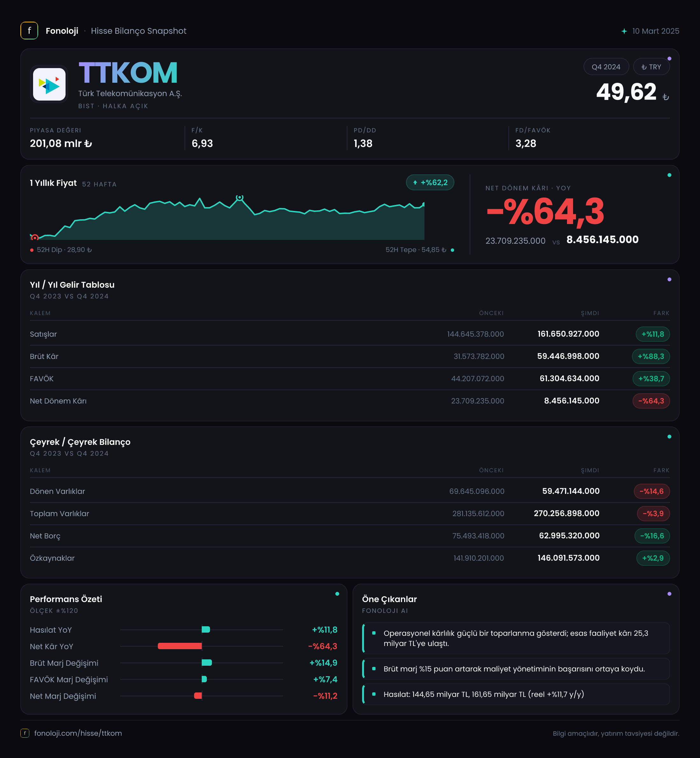Click the Toplam Varlıklar current value 270.256.898.000
This screenshot has height=758, width=700.
567,514
